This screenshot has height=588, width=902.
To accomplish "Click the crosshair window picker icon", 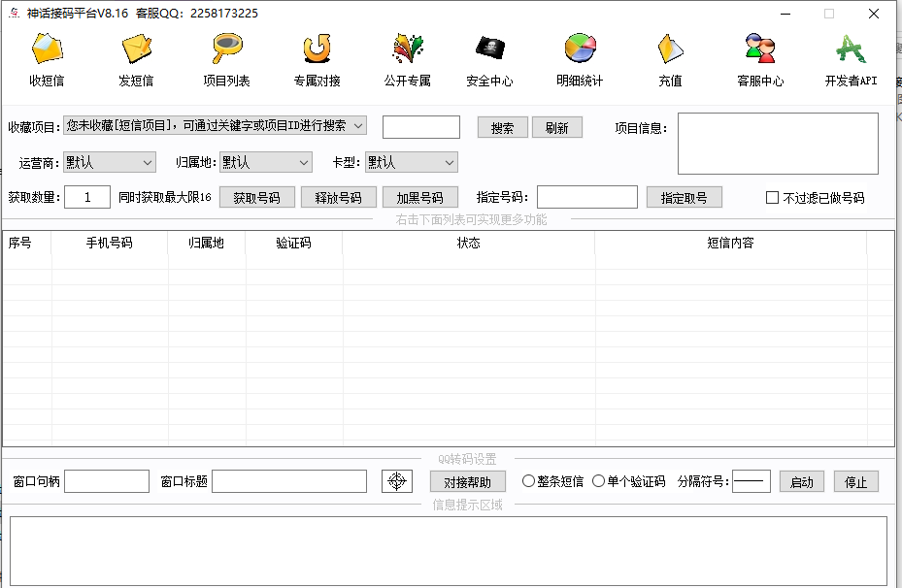I will [x=397, y=481].
